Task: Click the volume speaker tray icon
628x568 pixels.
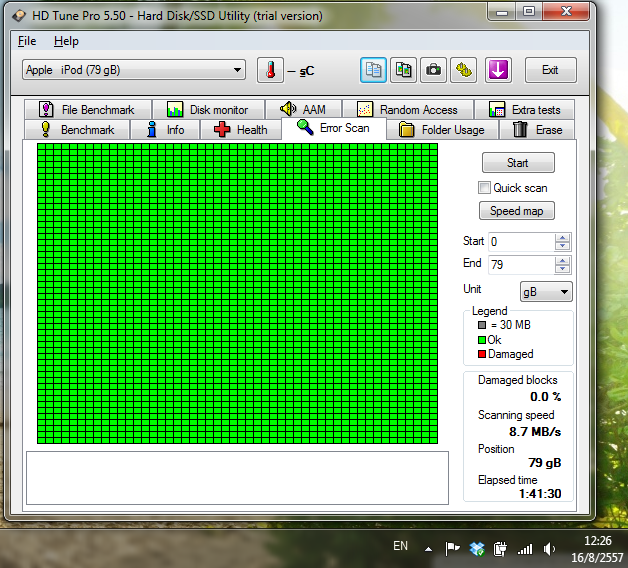Action: 548,548
